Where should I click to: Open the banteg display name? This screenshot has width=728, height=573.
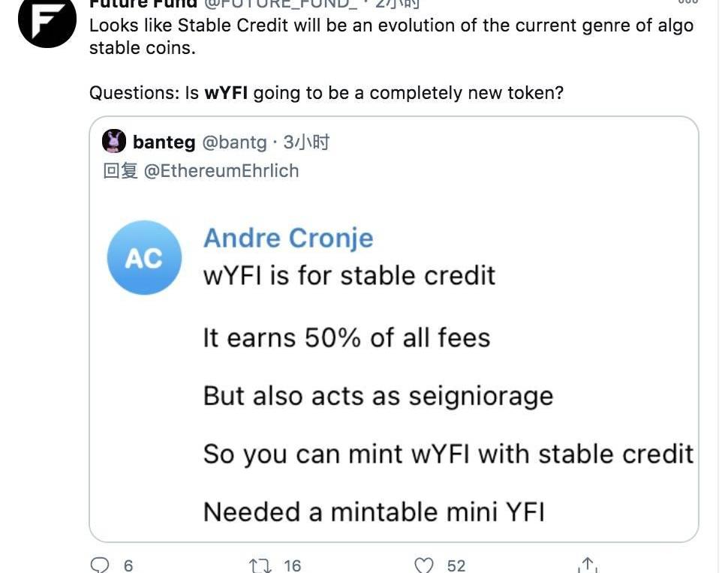coord(164,142)
